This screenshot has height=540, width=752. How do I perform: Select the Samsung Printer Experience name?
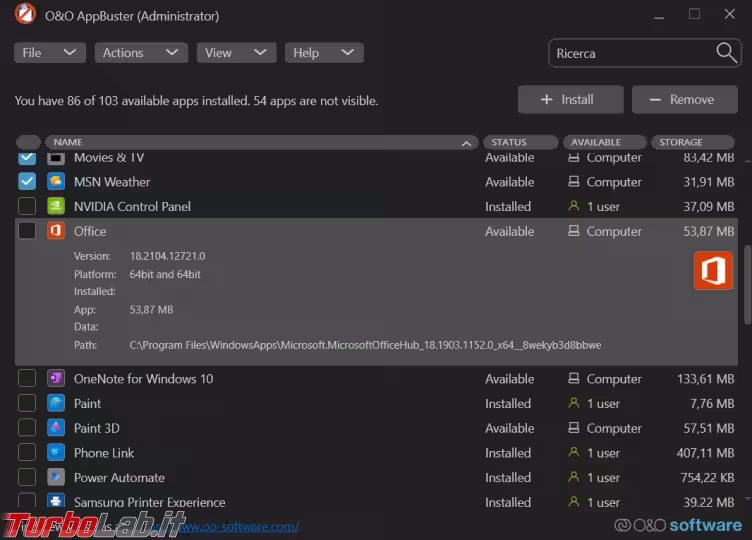tap(150, 502)
